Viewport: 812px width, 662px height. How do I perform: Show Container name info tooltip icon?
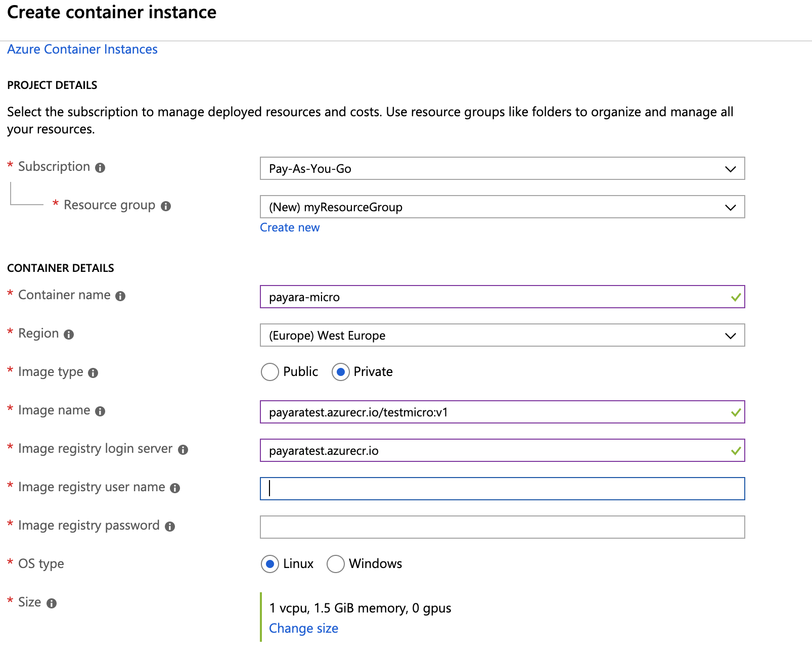120,296
